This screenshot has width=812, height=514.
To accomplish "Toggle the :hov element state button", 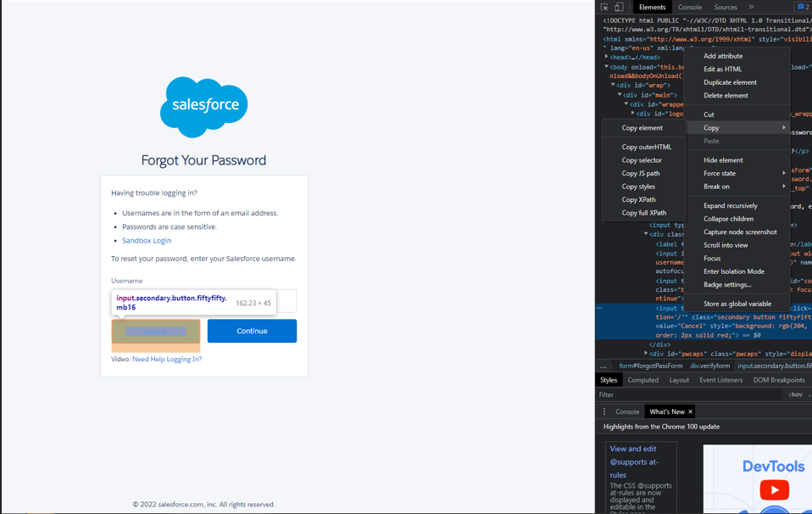I will point(795,394).
